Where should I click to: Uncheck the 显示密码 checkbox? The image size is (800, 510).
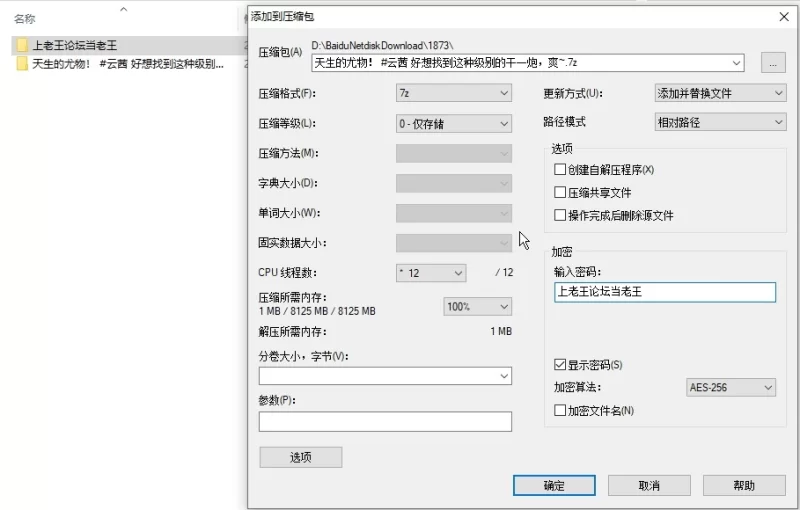point(560,365)
